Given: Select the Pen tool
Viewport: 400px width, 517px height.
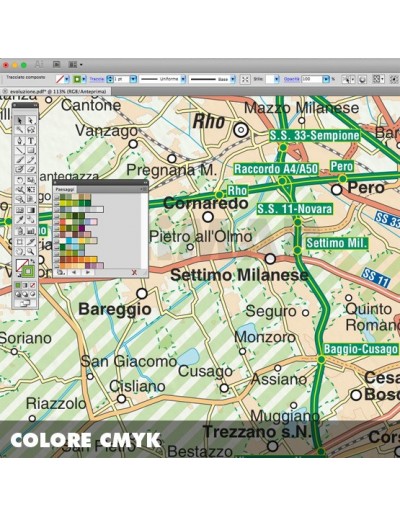Looking at the screenshot, I should [20, 140].
